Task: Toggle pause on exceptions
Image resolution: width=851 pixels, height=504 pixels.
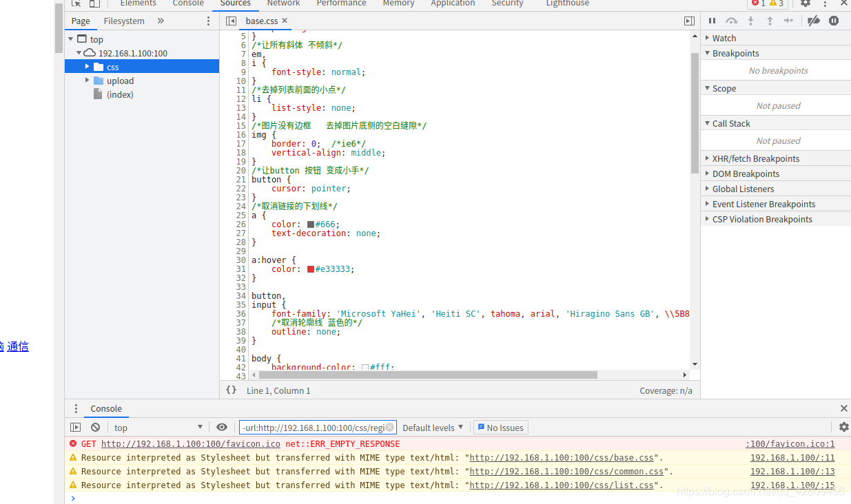Action: click(x=834, y=21)
